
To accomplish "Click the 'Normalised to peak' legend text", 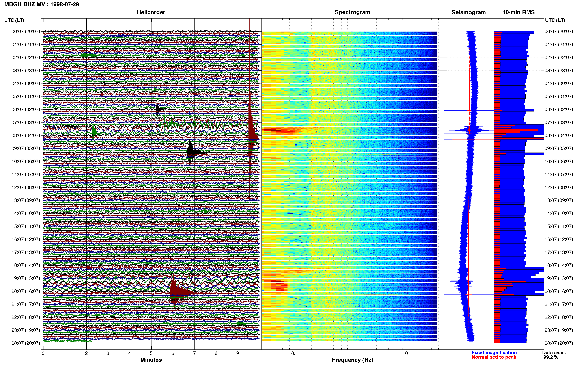I will (x=494, y=357).
